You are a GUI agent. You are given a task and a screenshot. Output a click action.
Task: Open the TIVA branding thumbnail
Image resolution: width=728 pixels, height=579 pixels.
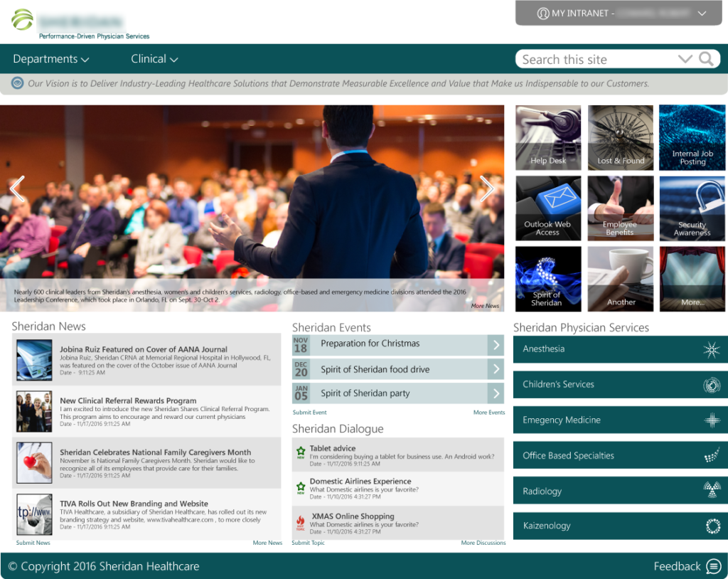pos(34,514)
